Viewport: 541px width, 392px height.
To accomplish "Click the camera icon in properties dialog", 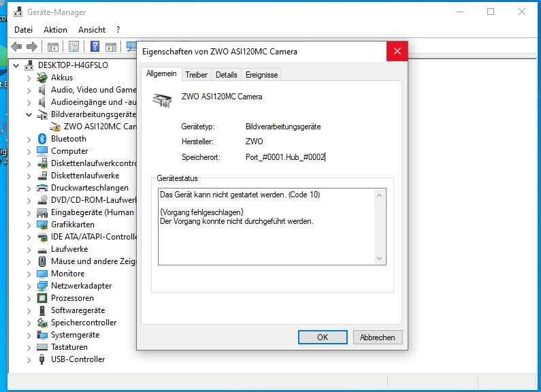I will click(x=162, y=100).
